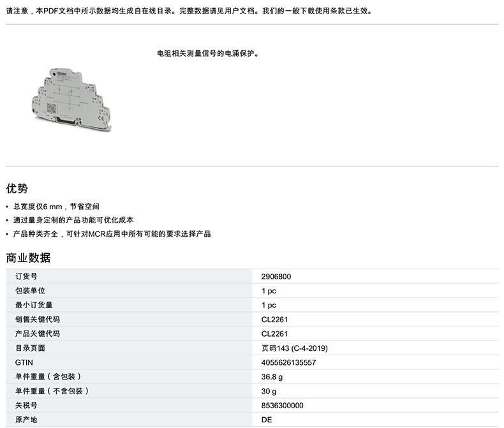Click the 包装单位 value 1 pc

(x=269, y=291)
